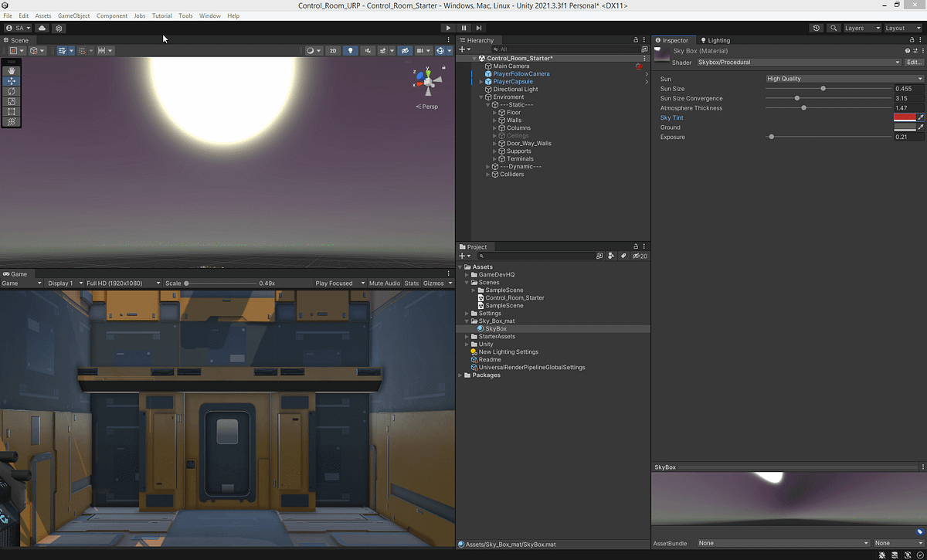Screen dimensions: 927x560
Task: Click the Pause button in the toolbar
Action: [463, 27]
